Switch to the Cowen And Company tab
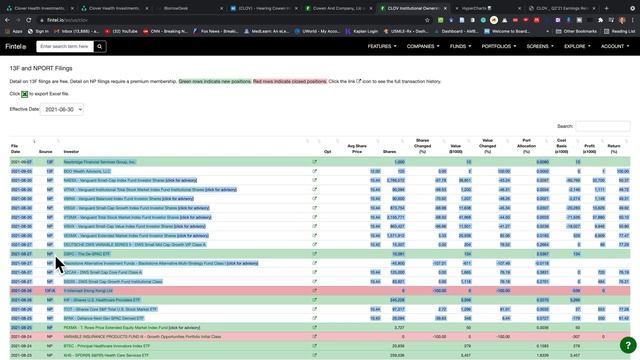 (338, 8)
